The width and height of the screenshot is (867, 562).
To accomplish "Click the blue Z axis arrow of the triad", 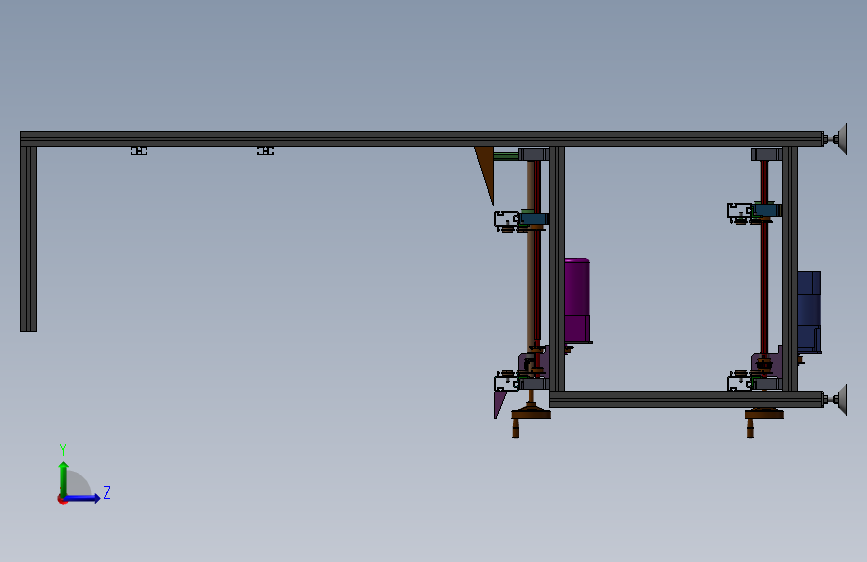I will point(83,498).
